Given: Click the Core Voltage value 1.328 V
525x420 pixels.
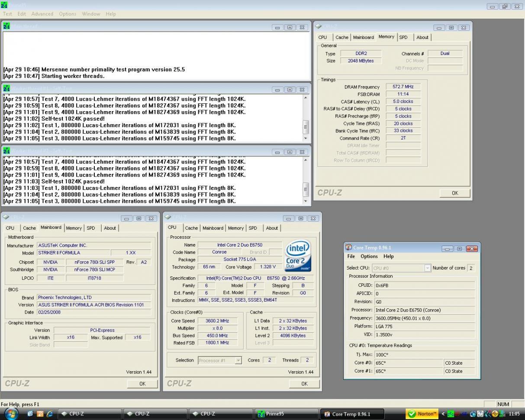Looking at the screenshot, I should tap(268, 267).
